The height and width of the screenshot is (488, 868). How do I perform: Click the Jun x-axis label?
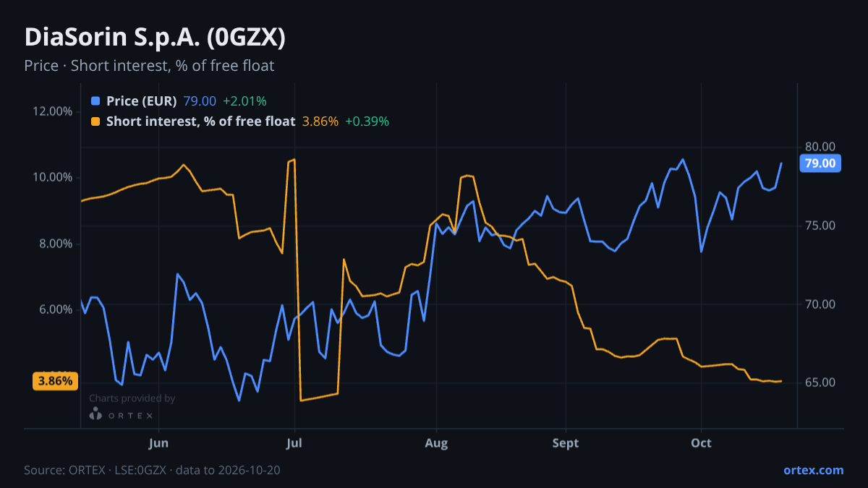click(158, 443)
